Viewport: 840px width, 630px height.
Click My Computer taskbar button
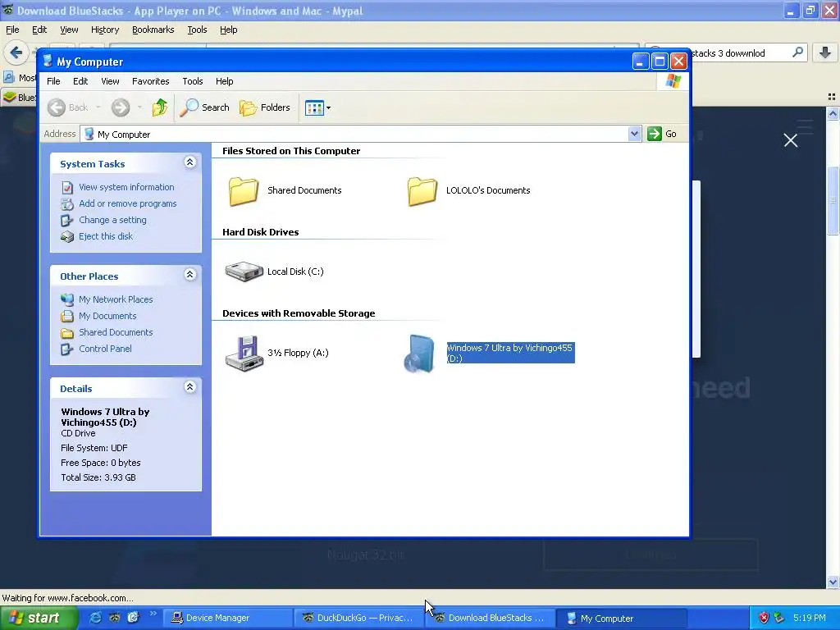point(622,619)
